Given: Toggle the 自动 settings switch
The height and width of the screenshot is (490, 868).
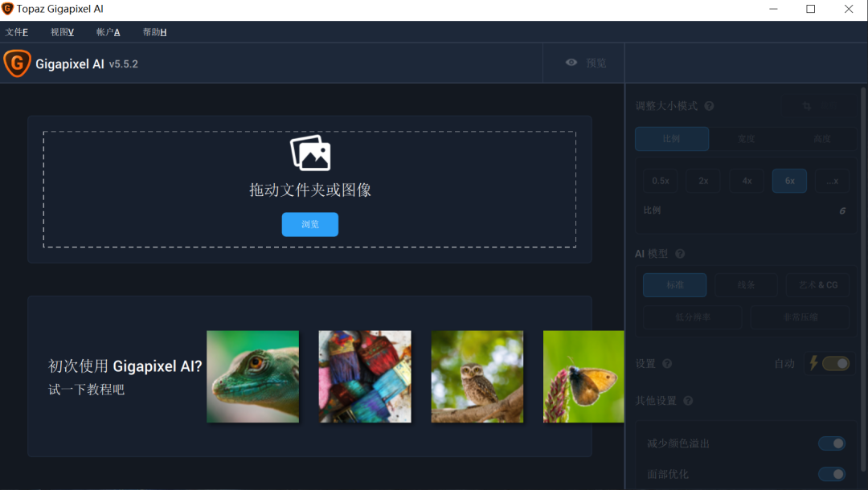Looking at the screenshot, I should (x=836, y=363).
